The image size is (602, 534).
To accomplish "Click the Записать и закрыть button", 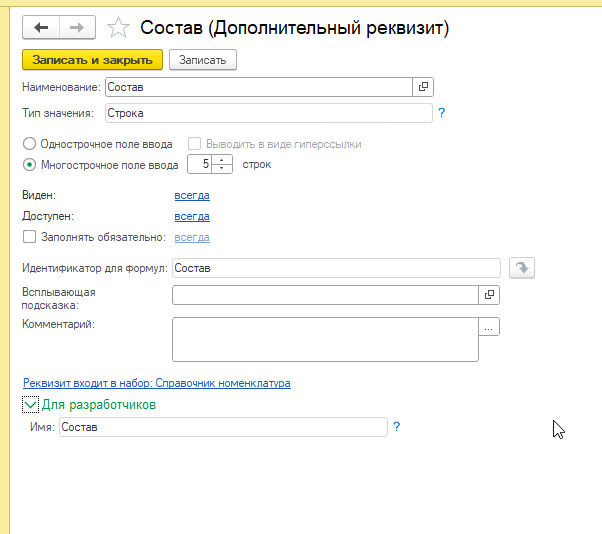I will click(x=91, y=60).
